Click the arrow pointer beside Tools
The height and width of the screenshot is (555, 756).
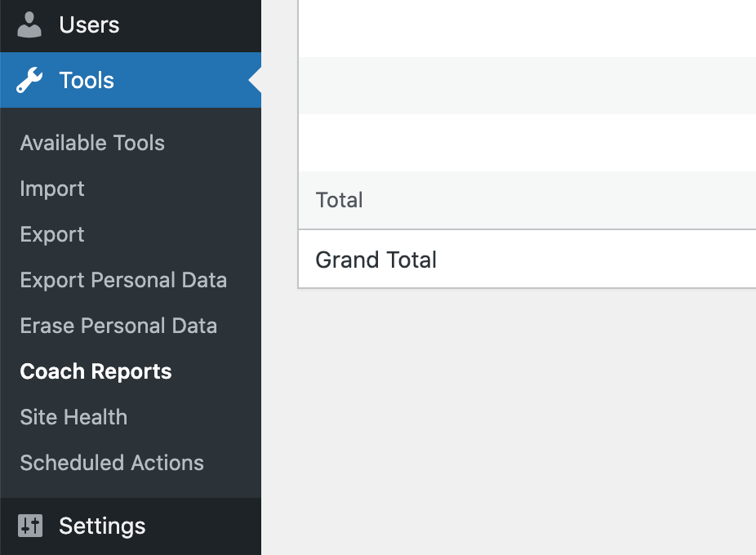[255, 80]
